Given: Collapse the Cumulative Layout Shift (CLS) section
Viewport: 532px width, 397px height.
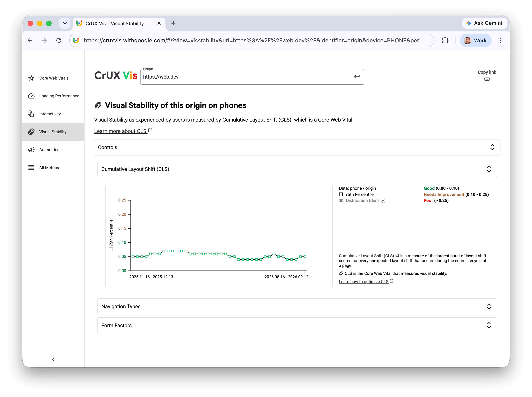Looking at the screenshot, I should [x=297, y=169].
